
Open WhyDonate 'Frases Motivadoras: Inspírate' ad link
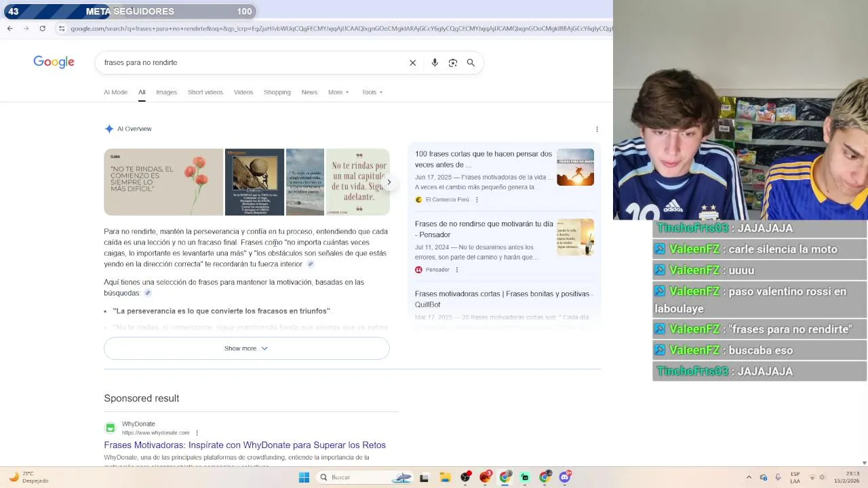(245, 445)
